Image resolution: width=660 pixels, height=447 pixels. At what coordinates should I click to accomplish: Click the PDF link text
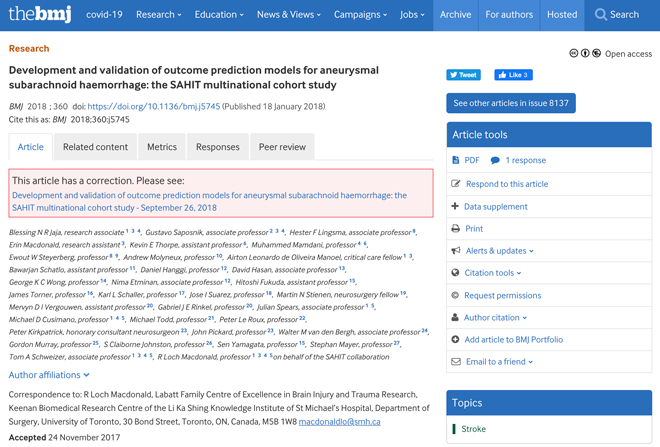(471, 160)
